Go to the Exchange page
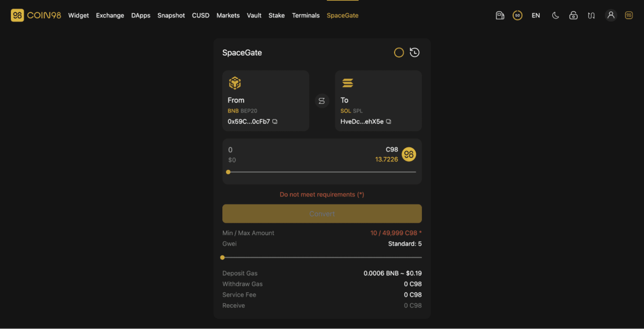Viewport: 644px width, 329px height. pyautogui.click(x=110, y=15)
